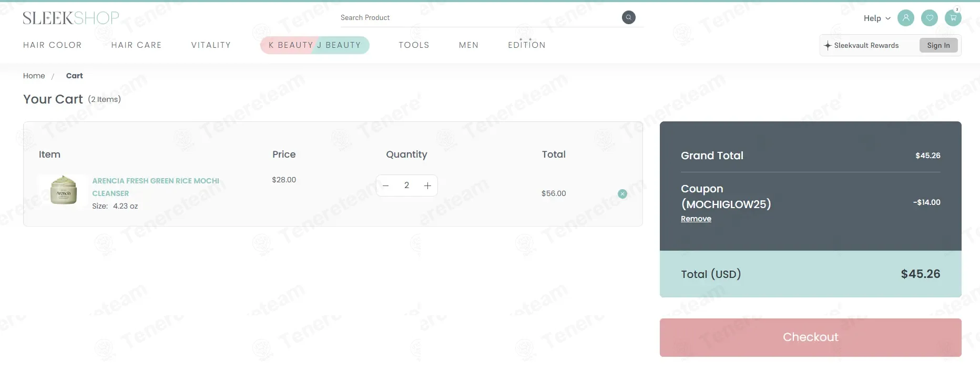Open the Men menu
Screen dimensions: 980x382
pyautogui.click(x=468, y=45)
